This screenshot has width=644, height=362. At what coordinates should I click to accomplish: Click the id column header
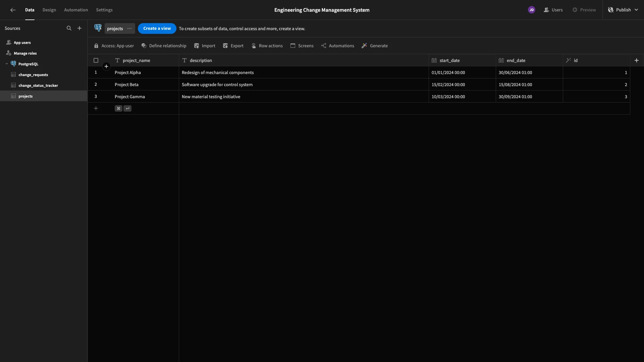(x=596, y=60)
